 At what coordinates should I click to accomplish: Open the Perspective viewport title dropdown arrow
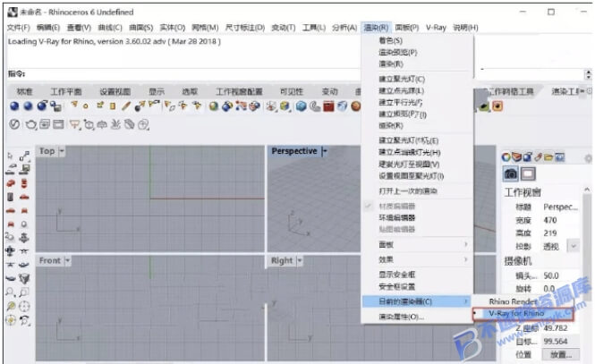pos(324,151)
